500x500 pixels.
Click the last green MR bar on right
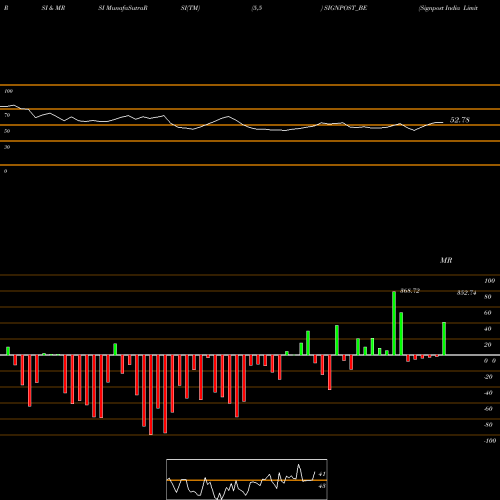point(444,338)
